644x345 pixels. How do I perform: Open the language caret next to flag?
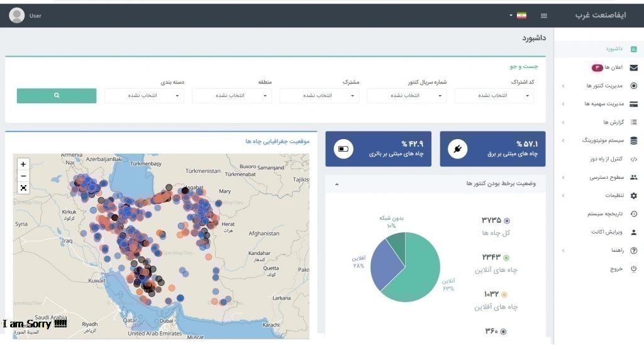[511, 15]
